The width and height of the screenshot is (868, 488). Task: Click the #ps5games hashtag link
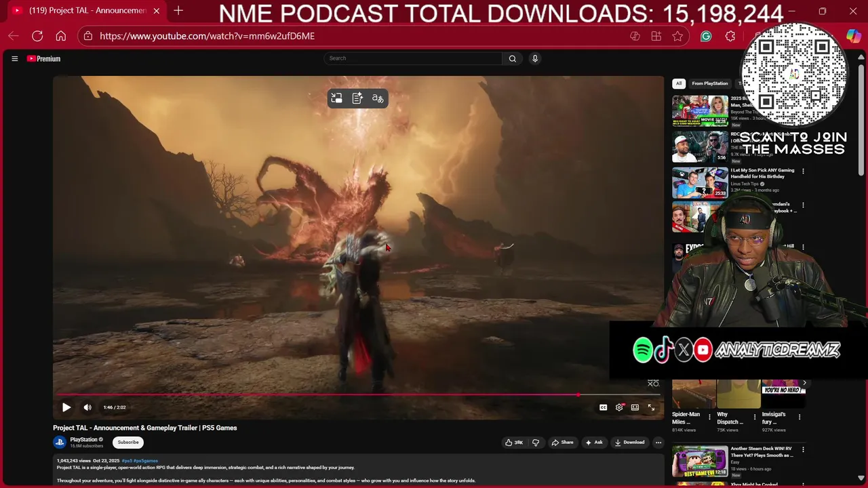pyautogui.click(x=146, y=461)
